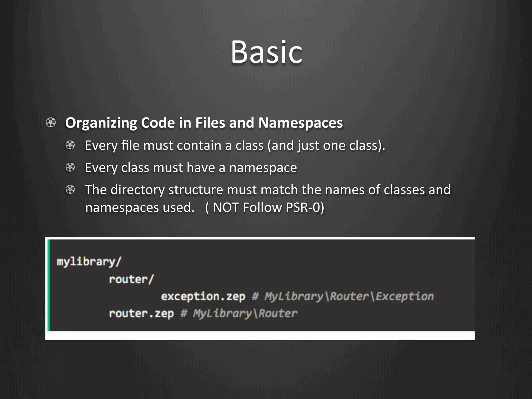
Task: Click the slide title "Basic"
Action: click(x=266, y=52)
